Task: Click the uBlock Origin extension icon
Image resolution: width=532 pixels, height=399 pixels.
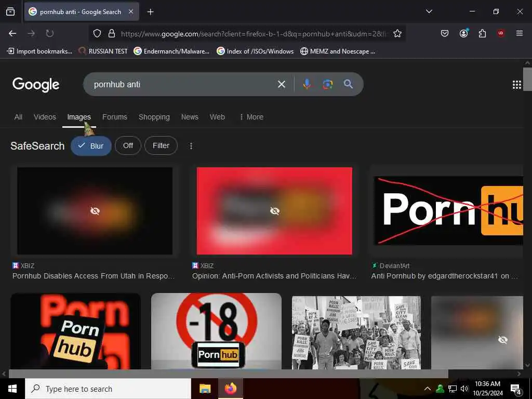Action: 500,33
